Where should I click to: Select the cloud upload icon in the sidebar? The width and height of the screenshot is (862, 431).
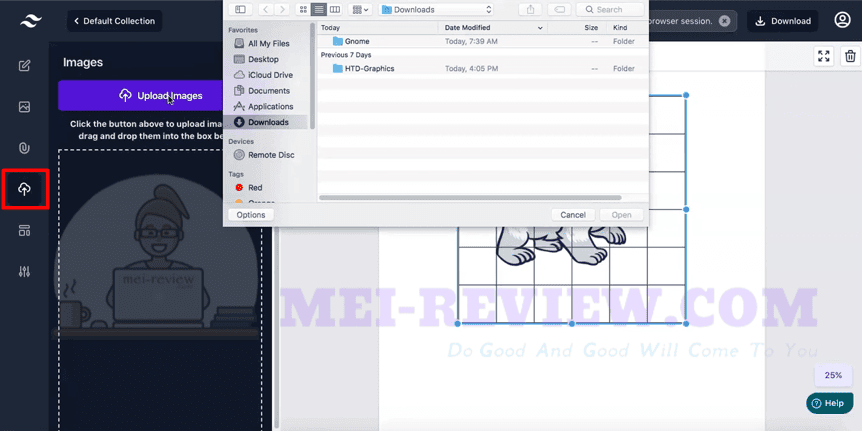pos(24,189)
